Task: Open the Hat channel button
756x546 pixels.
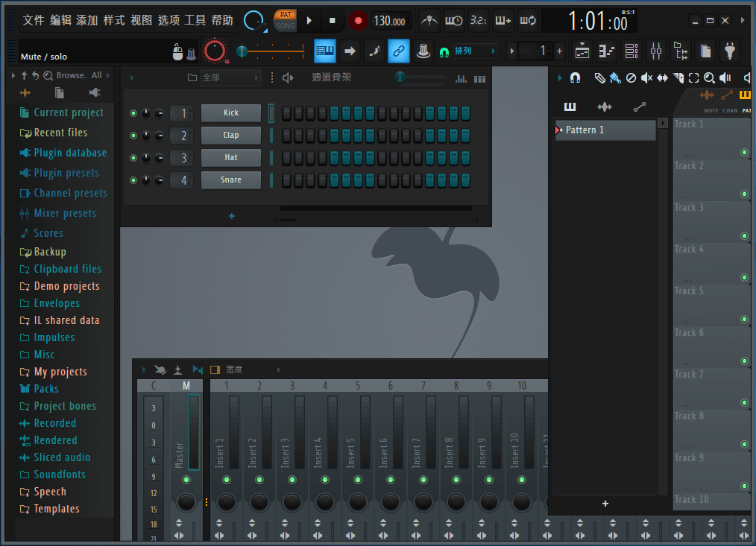Action: (231, 157)
